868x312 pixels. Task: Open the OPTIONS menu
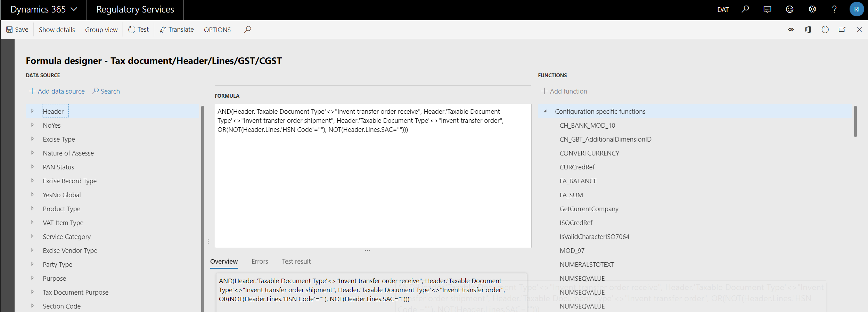pos(217,30)
